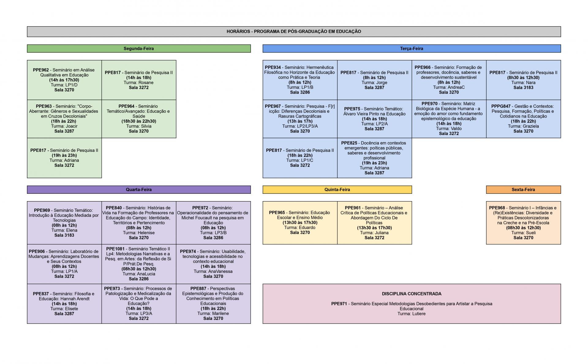
Task: Click the Sexta-Feira orange header
Action: coord(523,190)
